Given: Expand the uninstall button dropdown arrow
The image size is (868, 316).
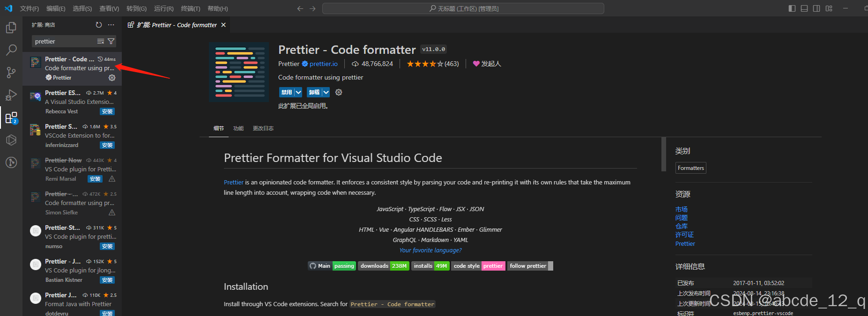Looking at the screenshot, I should click(326, 92).
